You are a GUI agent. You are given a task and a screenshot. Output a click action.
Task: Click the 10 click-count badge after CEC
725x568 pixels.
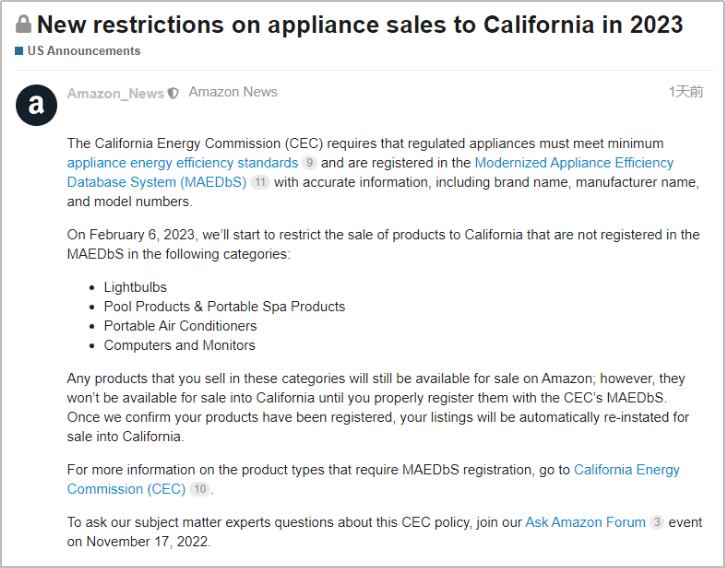[200, 489]
